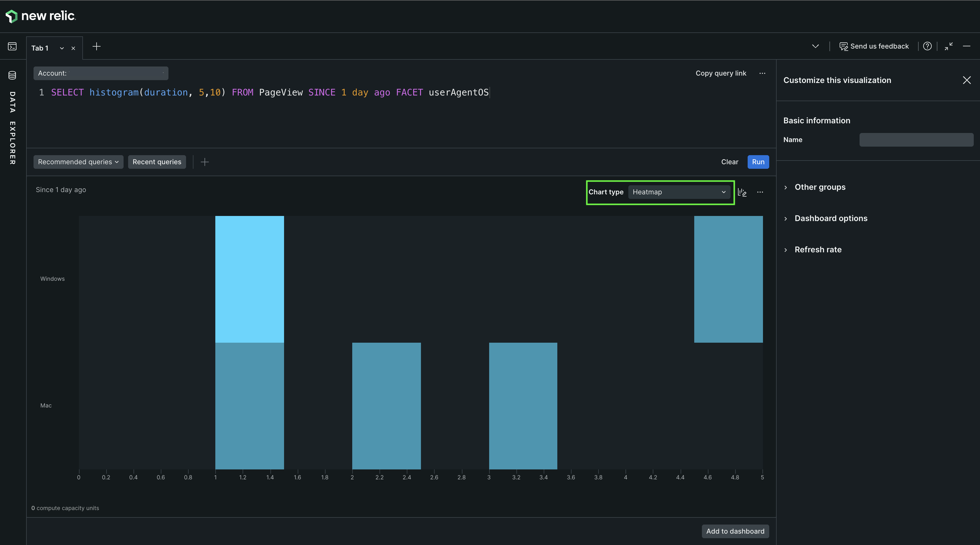Add another query with the plus
The height and width of the screenshot is (545, 980).
pos(205,162)
